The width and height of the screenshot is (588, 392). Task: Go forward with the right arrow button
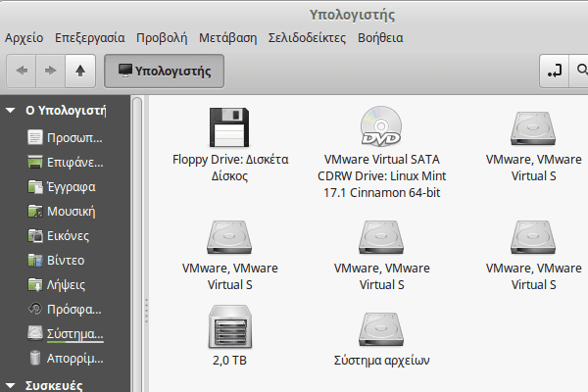[51, 71]
